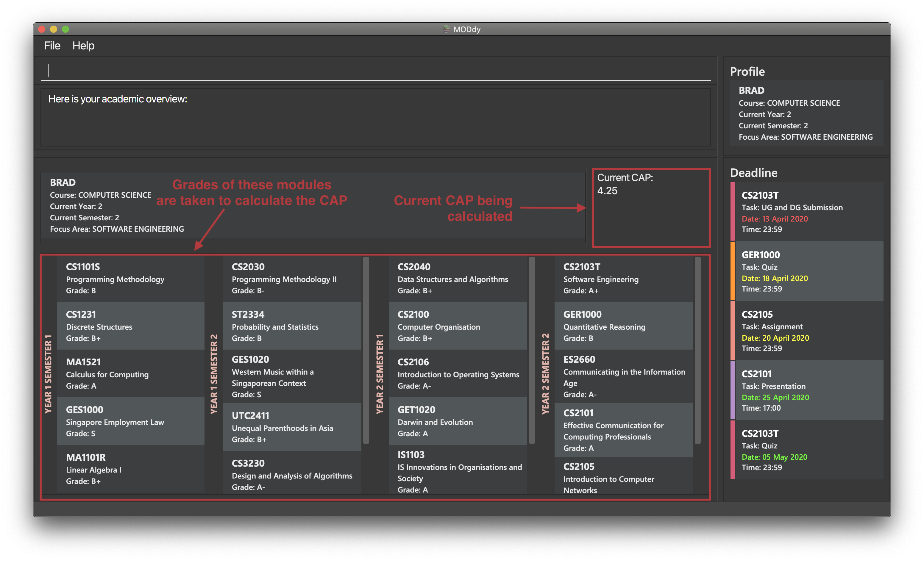Viewport: 924px width, 561px height.
Task: Select the IS1103 IS Innovations card
Action: click(x=458, y=470)
